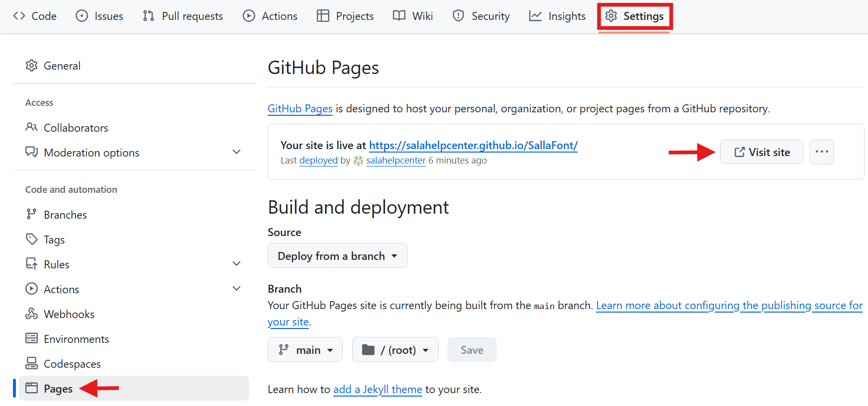Open the Insights tab
Viewport: 868px width, 406px height.
click(557, 16)
